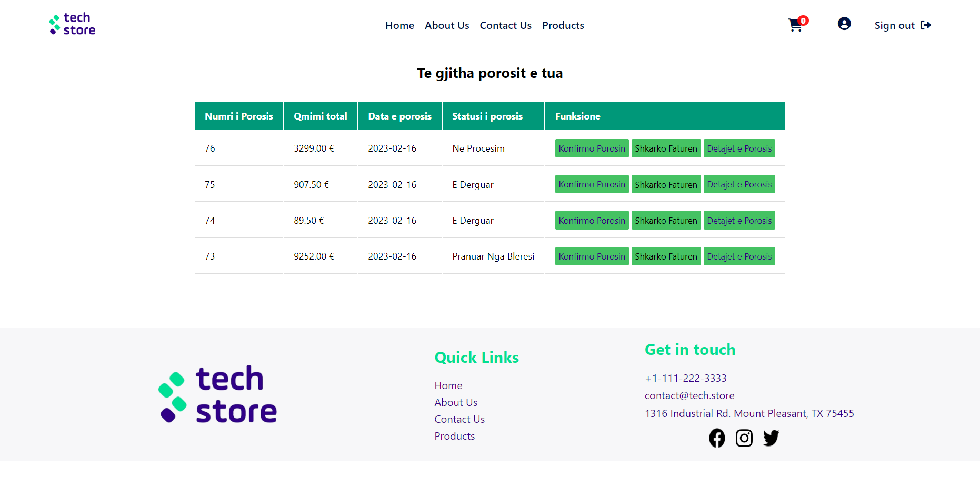The width and height of the screenshot is (980, 496).
Task: Click Konfirmo Porosin for order 76
Action: tap(592, 148)
